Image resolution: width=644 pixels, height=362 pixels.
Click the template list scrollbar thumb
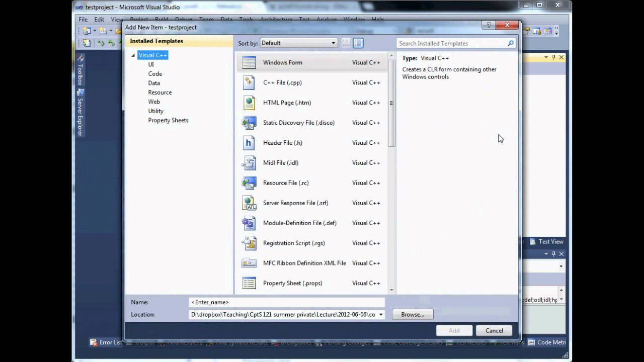(x=391, y=103)
